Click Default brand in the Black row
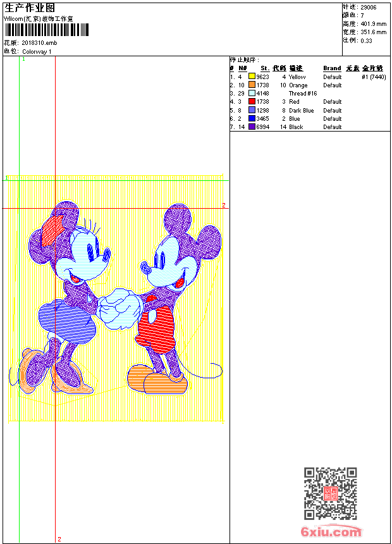 point(332,127)
